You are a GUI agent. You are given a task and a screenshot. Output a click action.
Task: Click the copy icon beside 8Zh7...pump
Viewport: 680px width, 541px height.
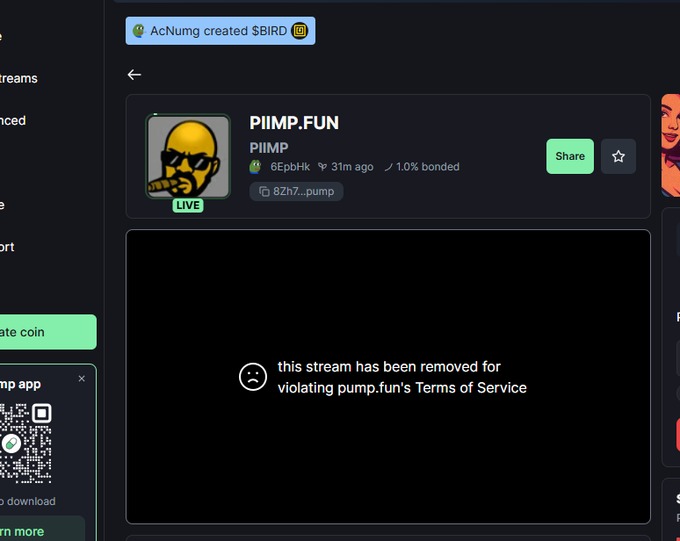click(x=264, y=191)
